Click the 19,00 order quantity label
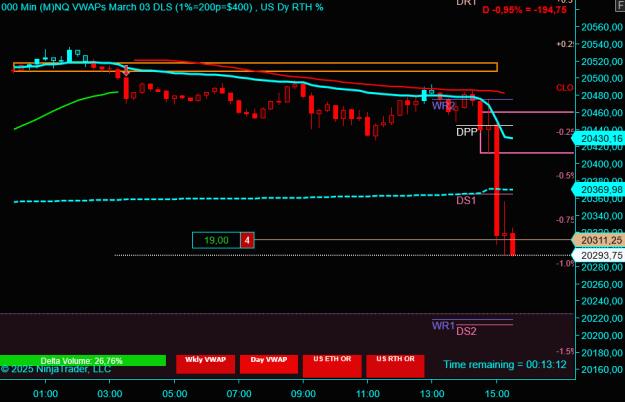The height and width of the screenshot is (402, 625). (216, 240)
